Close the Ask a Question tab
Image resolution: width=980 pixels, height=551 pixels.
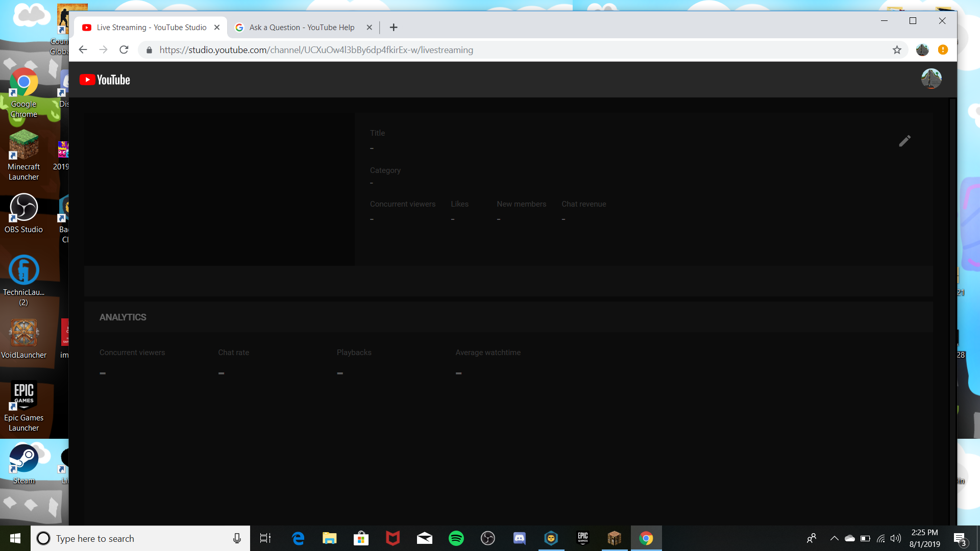point(369,28)
